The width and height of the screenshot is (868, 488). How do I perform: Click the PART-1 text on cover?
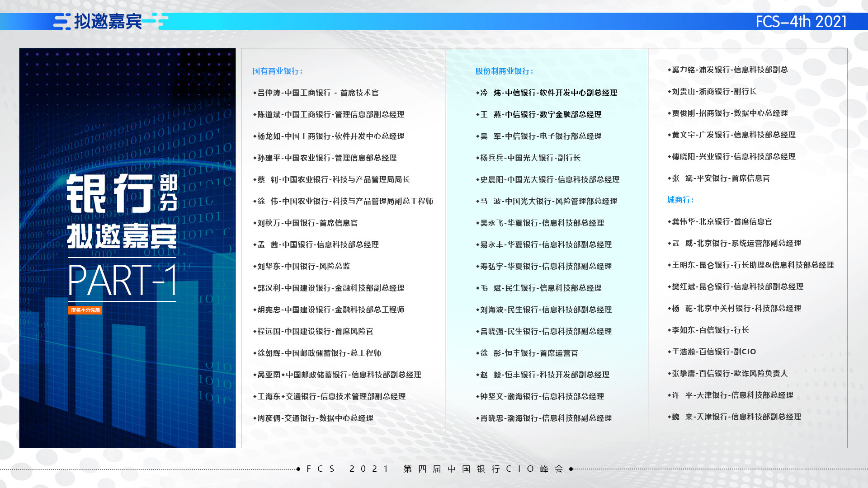click(x=123, y=281)
